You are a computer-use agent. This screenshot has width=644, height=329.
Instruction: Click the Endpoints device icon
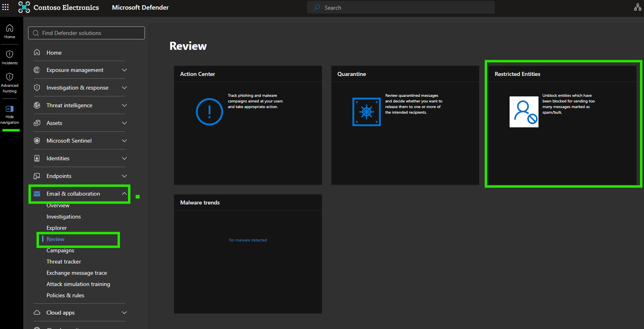37,176
